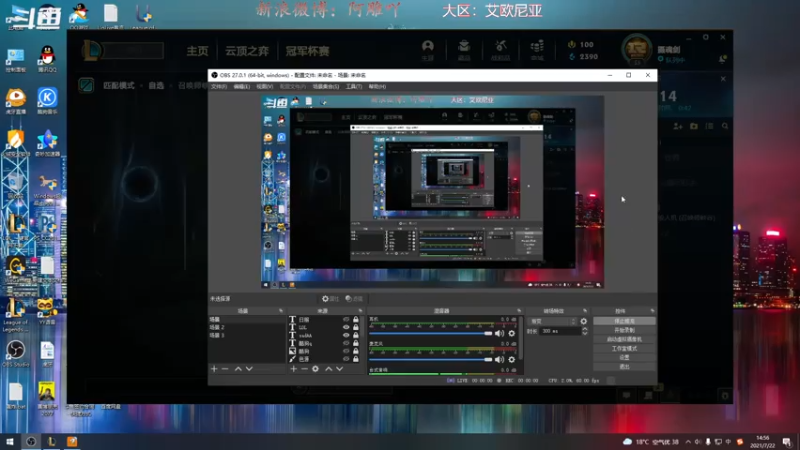The image size is (800, 450).
Task: Mute the first mixer audio channel
Action: 499,334
